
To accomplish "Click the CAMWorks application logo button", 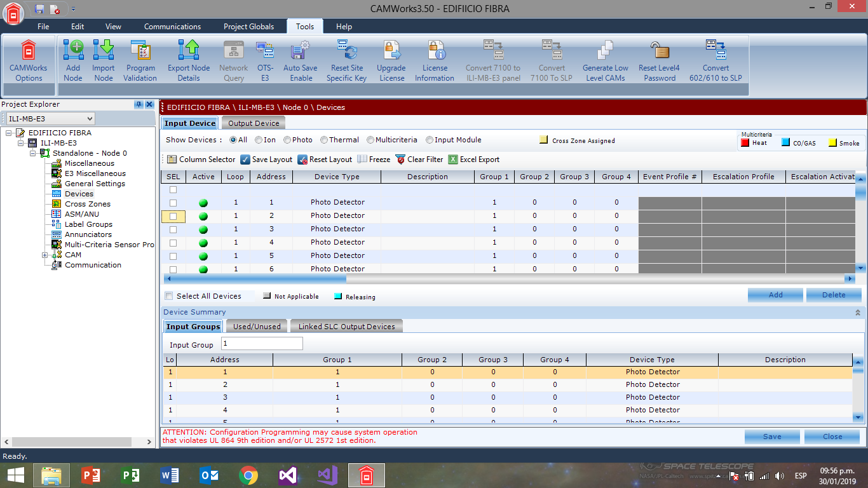I will tap(14, 15).
